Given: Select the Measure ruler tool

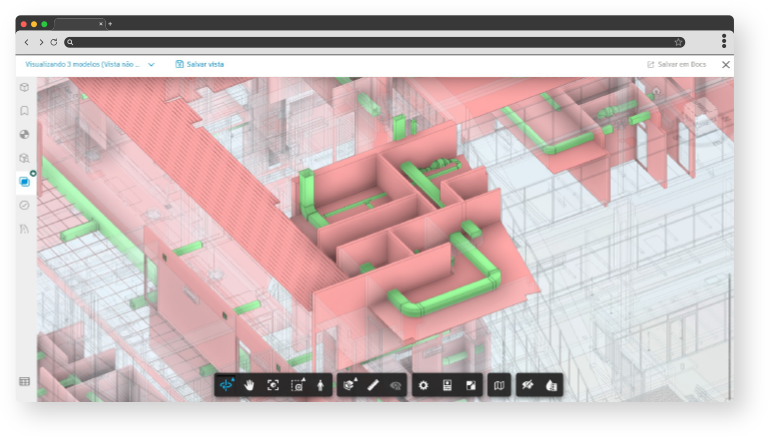Looking at the screenshot, I should pyautogui.click(x=373, y=385).
